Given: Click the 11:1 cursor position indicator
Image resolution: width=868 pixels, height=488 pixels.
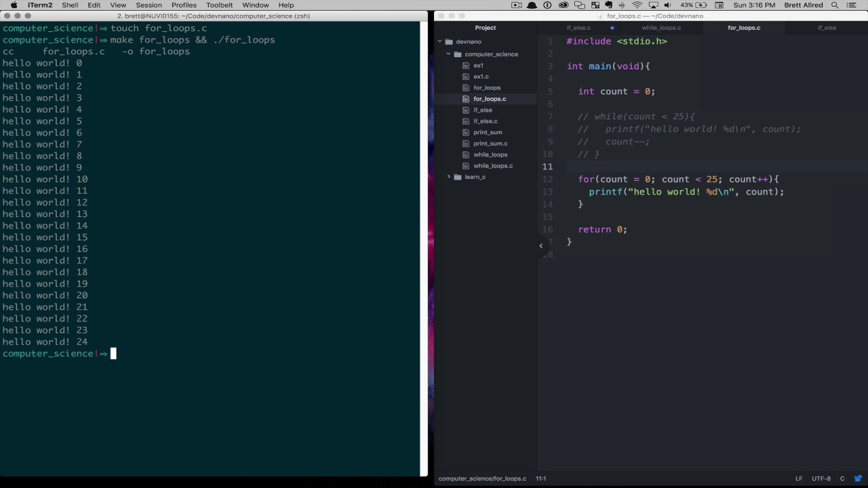Looking at the screenshot, I should [x=541, y=479].
